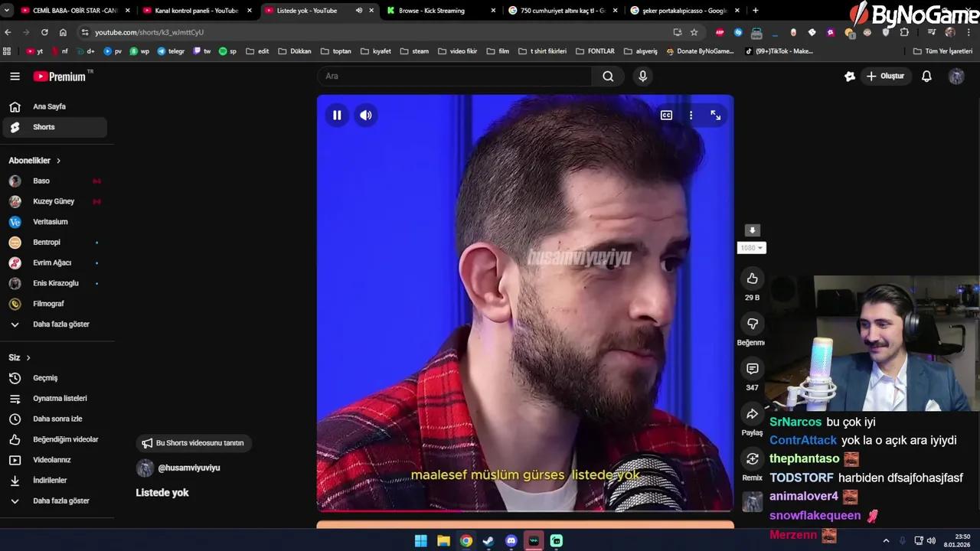Remix this Short
This screenshot has width=980, height=551.
pyautogui.click(x=753, y=458)
